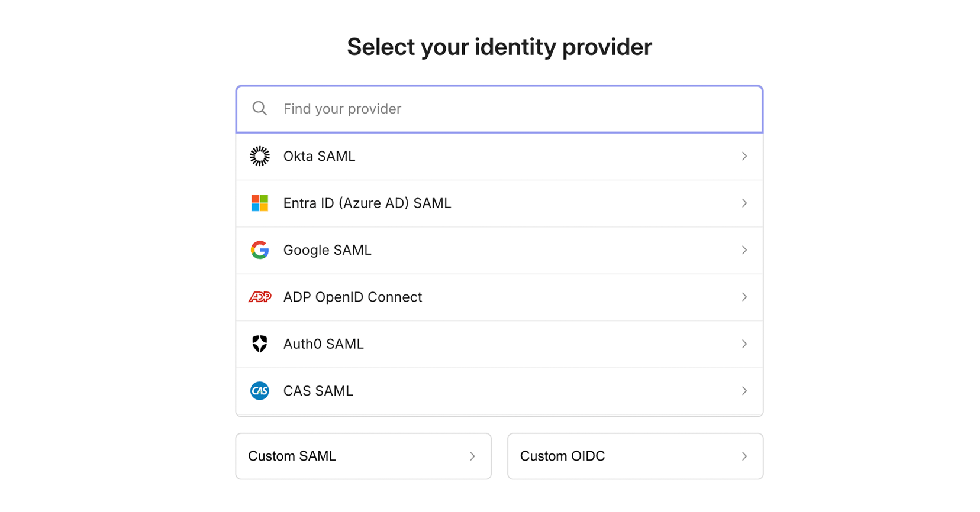Select the blue CAS logo
Image resolution: width=980 pixels, height=512 pixels.
[259, 391]
